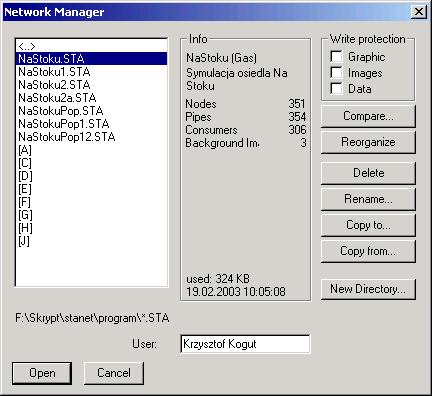Select NaStokuPop.STA in the file list
432x396 pixels.
coord(92,111)
